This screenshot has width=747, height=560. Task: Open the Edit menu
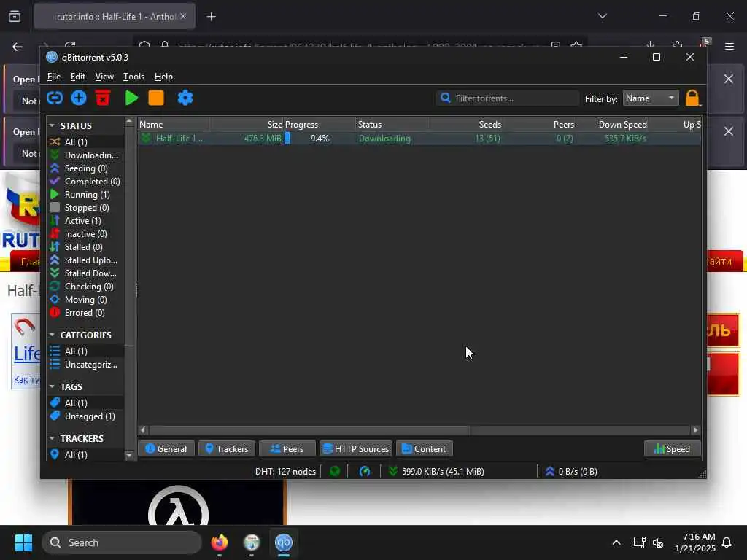pyautogui.click(x=77, y=77)
